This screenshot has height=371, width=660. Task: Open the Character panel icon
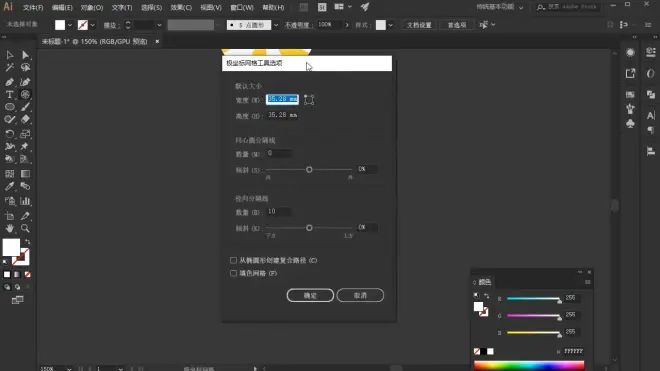(x=651, y=115)
